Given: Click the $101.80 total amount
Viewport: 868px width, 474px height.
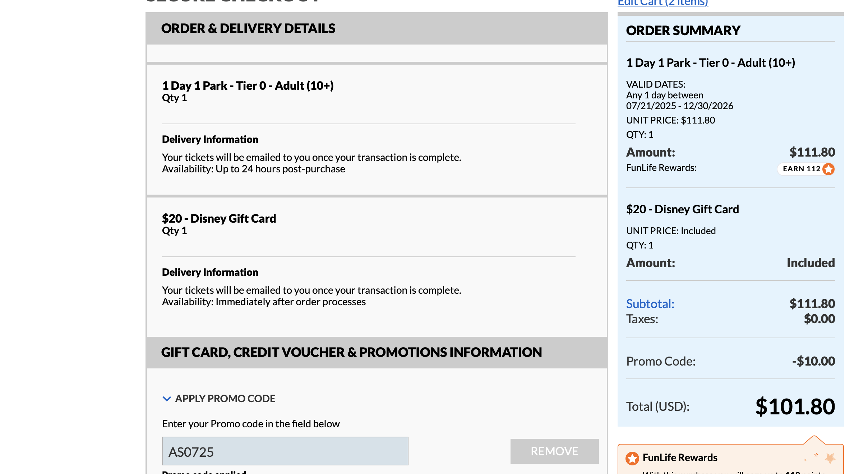Looking at the screenshot, I should [x=795, y=407].
